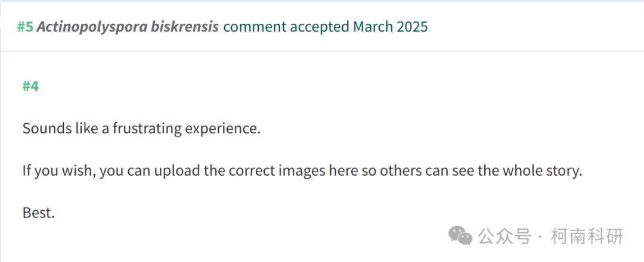Click the 公众号 watermark label
Image resolution: width=644 pixels, height=262 pixels.
(505, 236)
